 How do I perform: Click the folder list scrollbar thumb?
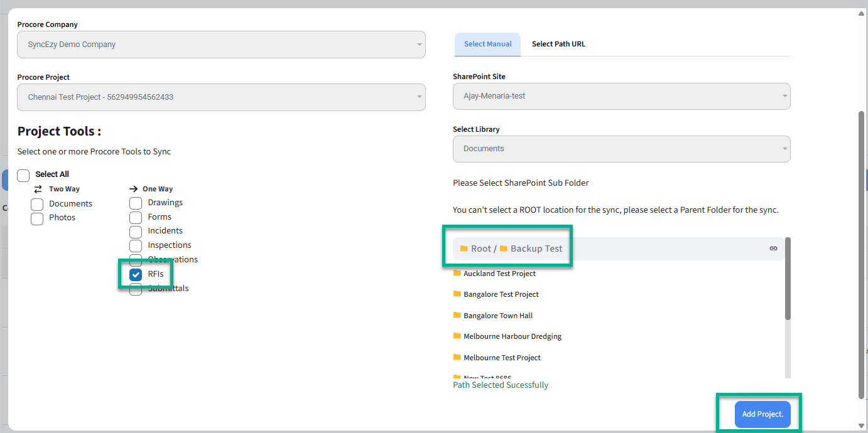[788, 279]
